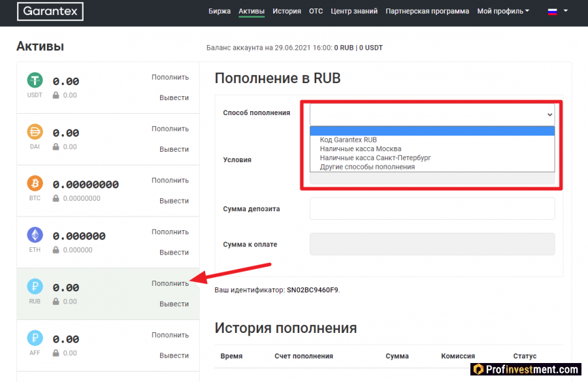Click the Сумма депозита input field

[x=432, y=209]
